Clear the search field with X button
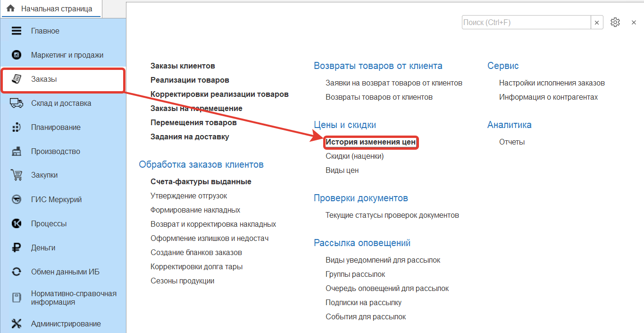Viewport: 644px width, 333px height. (597, 23)
